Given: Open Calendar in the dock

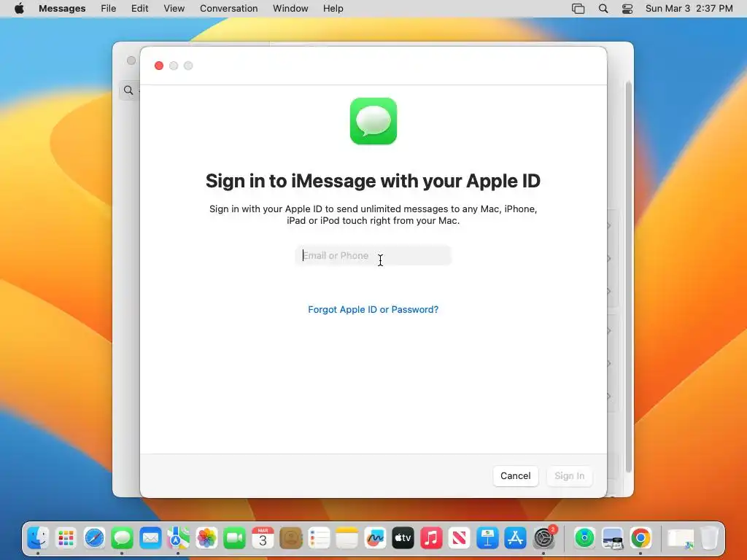Looking at the screenshot, I should coord(263,538).
